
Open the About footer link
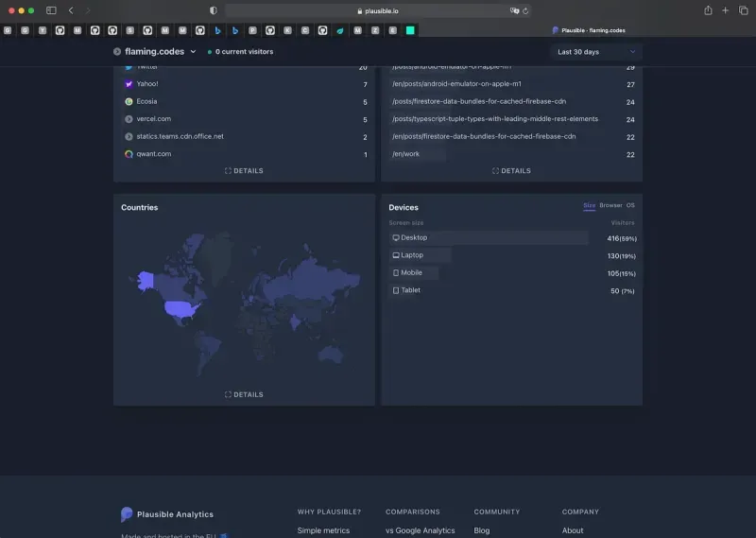(x=573, y=530)
